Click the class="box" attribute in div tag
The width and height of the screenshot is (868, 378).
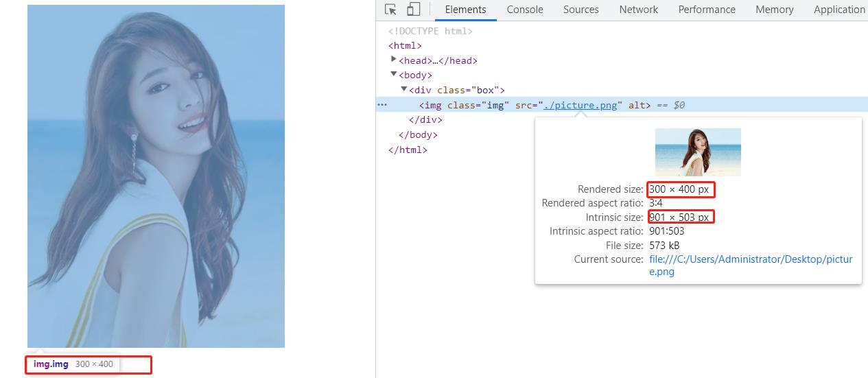pos(468,90)
